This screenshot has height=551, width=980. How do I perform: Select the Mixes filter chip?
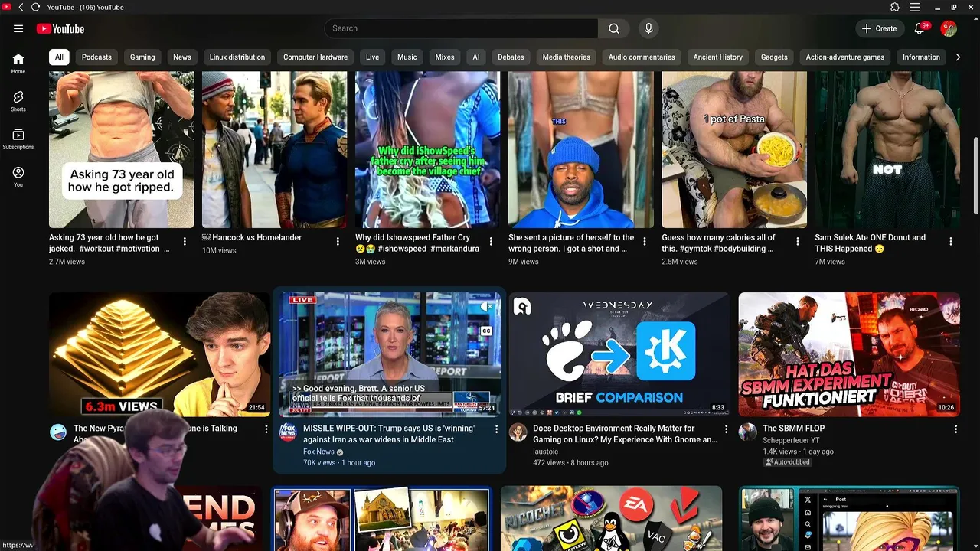[x=445, y=57]
